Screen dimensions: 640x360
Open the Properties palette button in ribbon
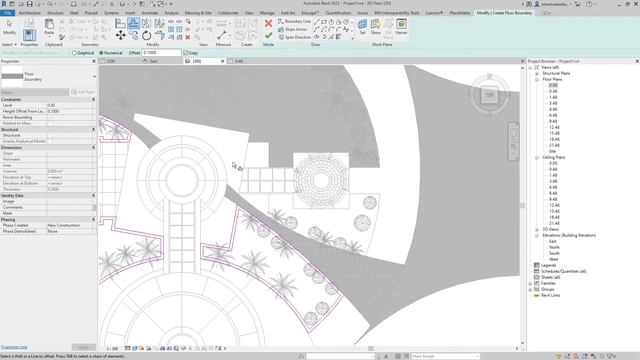tap(29, 35)
